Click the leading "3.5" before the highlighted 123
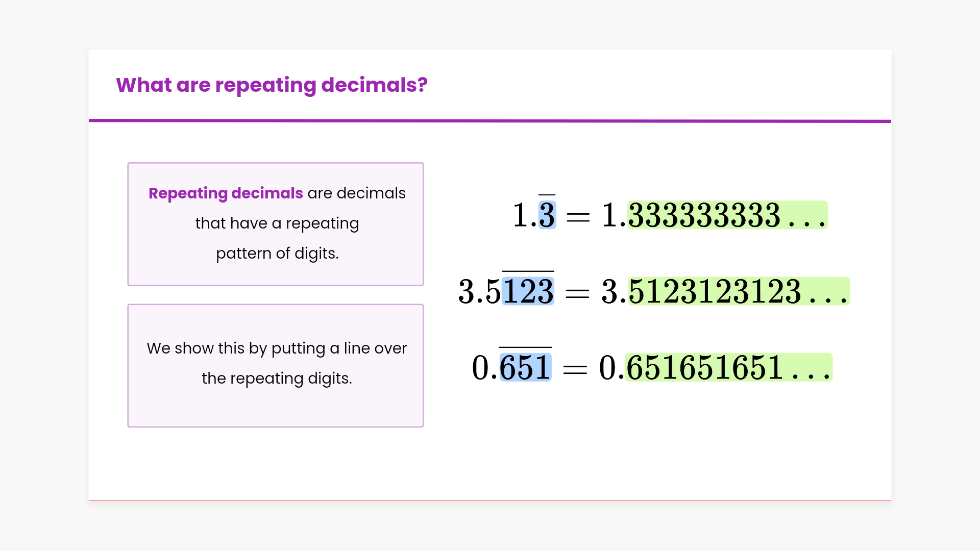This screenshot has height=551, width=980. pos(479,292)
